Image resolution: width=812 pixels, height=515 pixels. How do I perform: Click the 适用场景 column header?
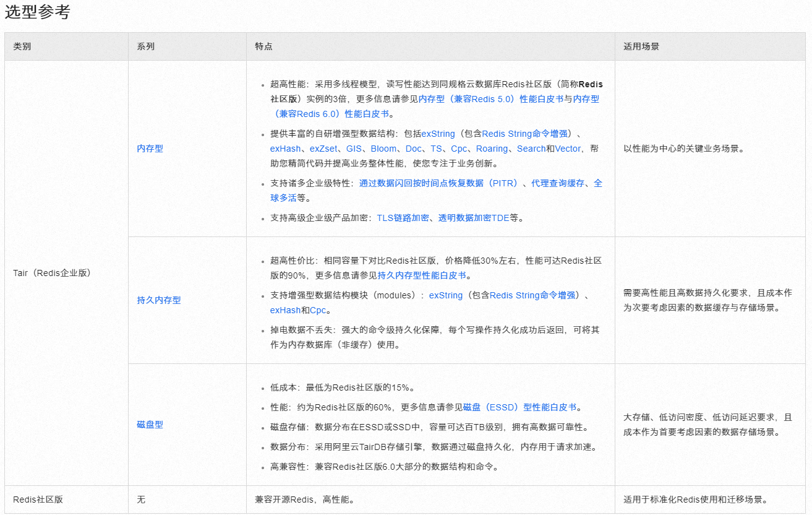tap(641, 46)
